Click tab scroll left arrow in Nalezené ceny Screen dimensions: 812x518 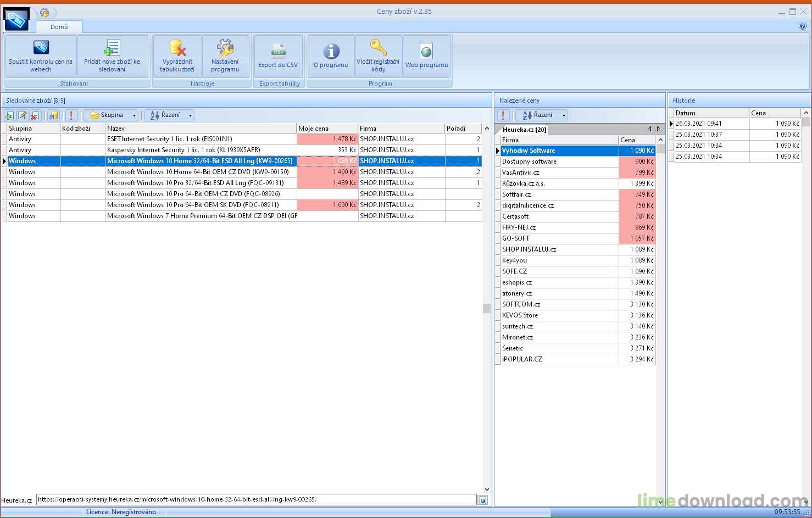click(649, 129)
